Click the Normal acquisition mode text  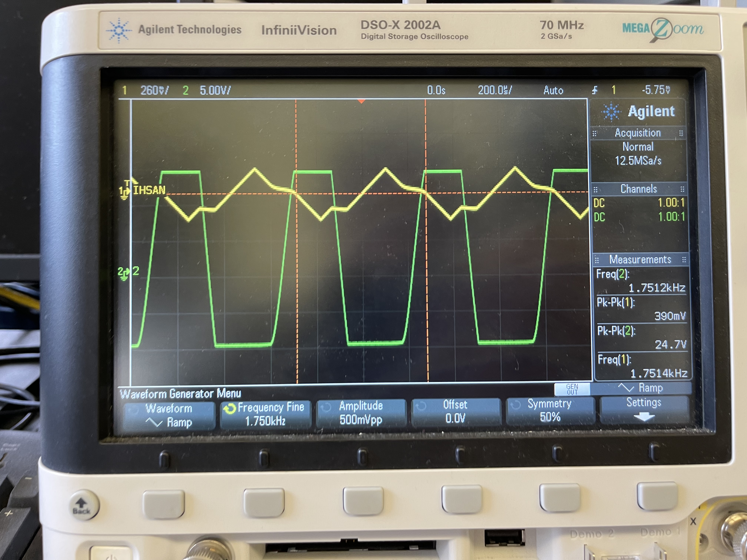tap(638, 147)
